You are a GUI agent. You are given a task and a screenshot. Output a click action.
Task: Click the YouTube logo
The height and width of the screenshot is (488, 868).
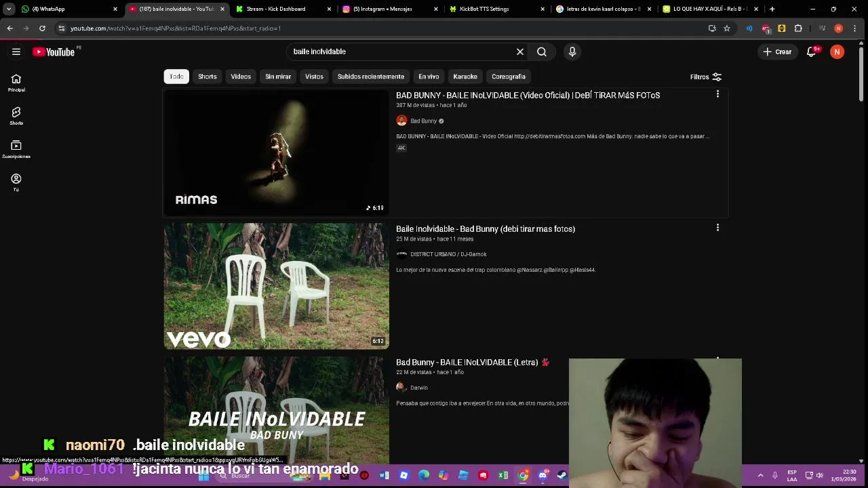(x=54, y=52)
